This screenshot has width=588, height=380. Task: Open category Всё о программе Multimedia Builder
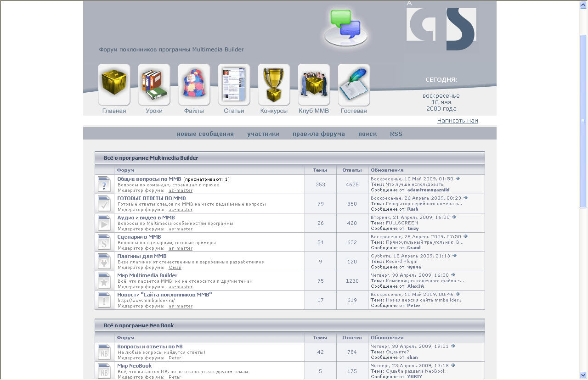coord(151,158)
